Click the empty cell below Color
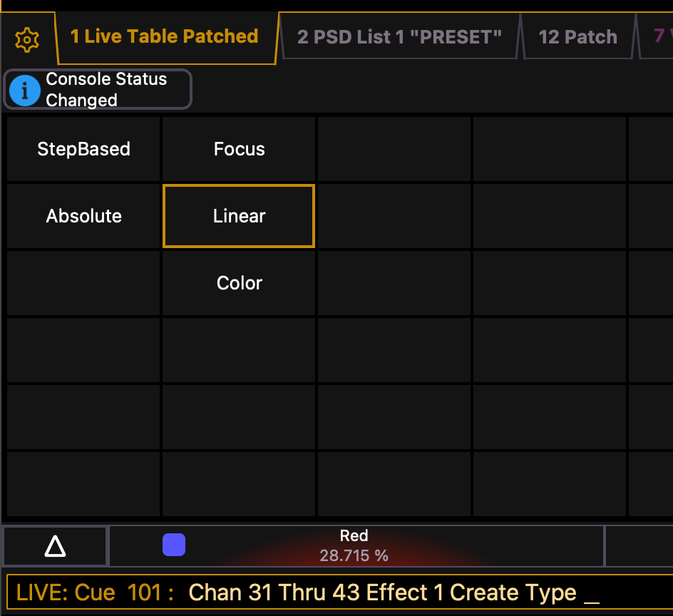Image resolution: width=673 pixels, height=616 pixels. click(x=239, y=350)
